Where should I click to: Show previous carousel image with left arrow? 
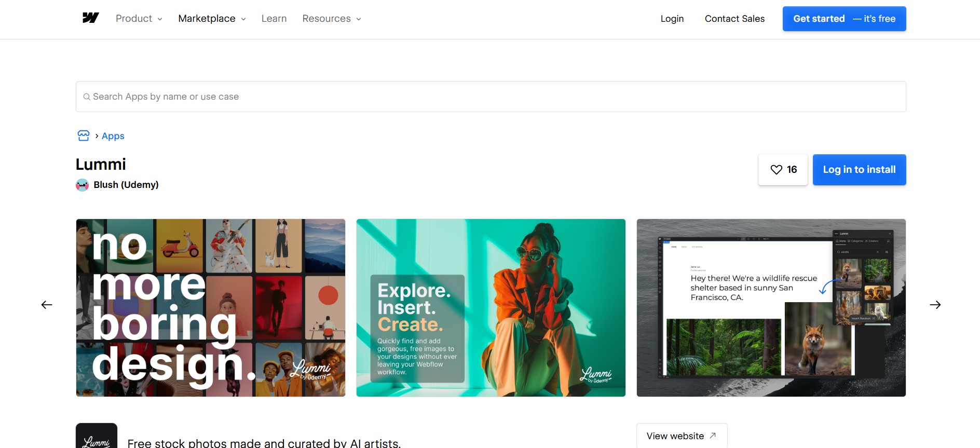point(47,305)
